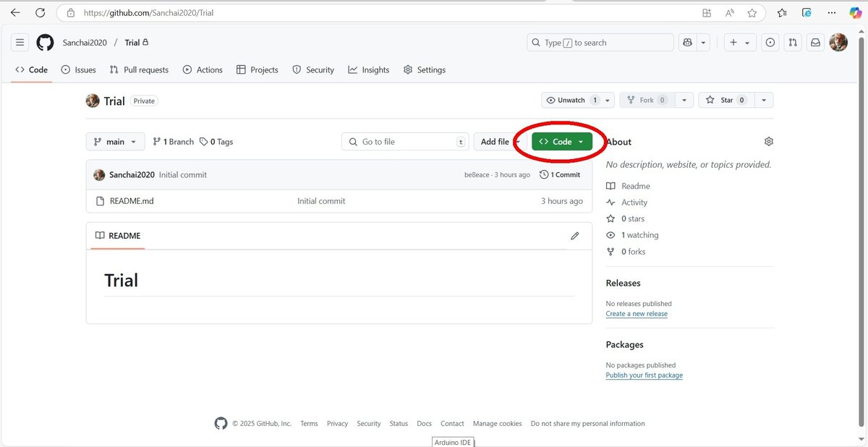Open the Projects tab

258,69
